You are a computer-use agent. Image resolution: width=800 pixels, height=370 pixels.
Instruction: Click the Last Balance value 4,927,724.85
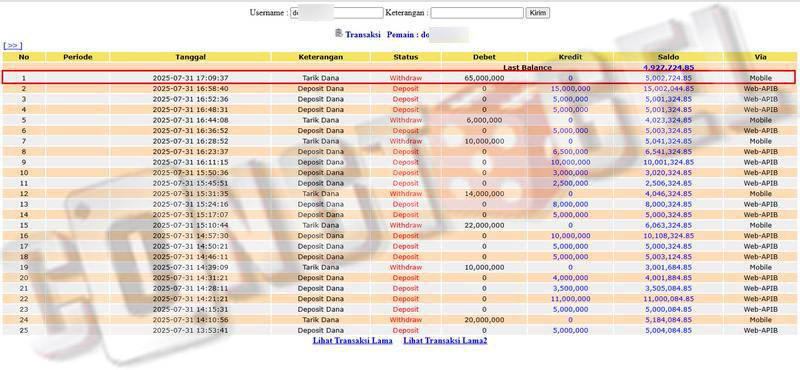tap(668, 67)
